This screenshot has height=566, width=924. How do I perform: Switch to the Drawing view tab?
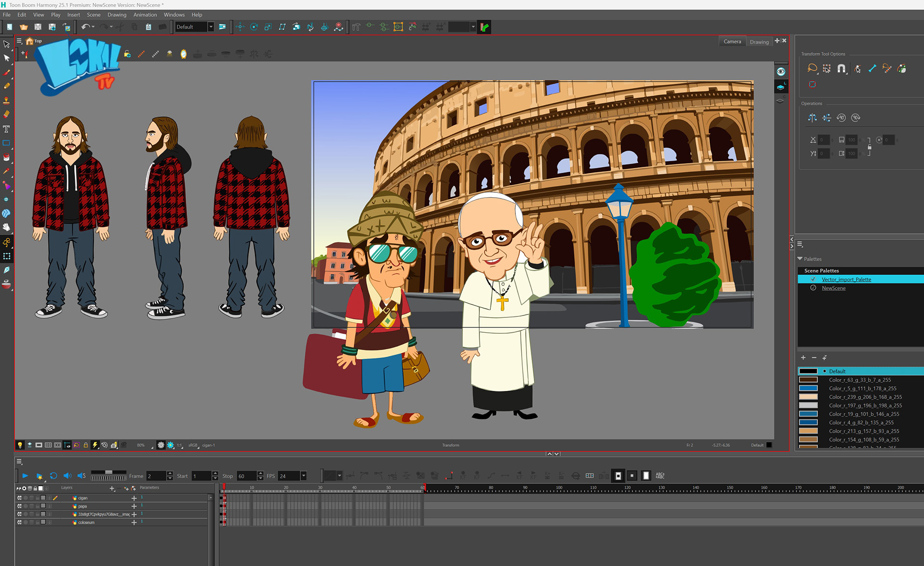click(759, 42)
